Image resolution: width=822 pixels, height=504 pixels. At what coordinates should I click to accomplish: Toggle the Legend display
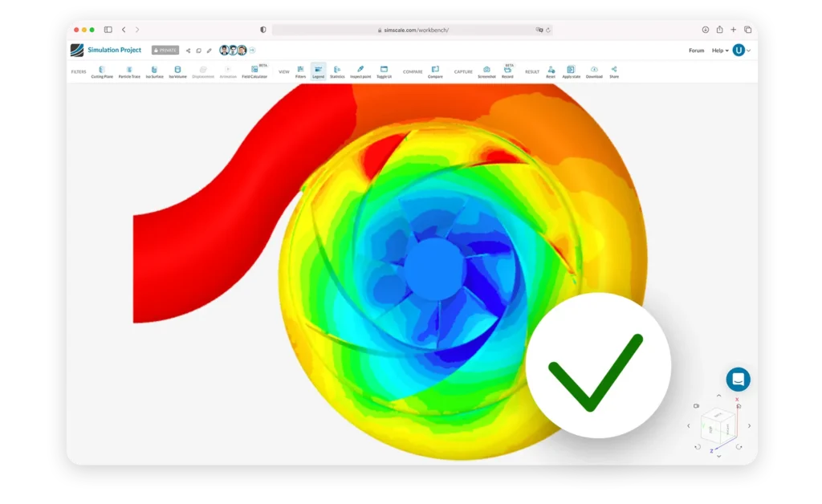click(318, 71)
